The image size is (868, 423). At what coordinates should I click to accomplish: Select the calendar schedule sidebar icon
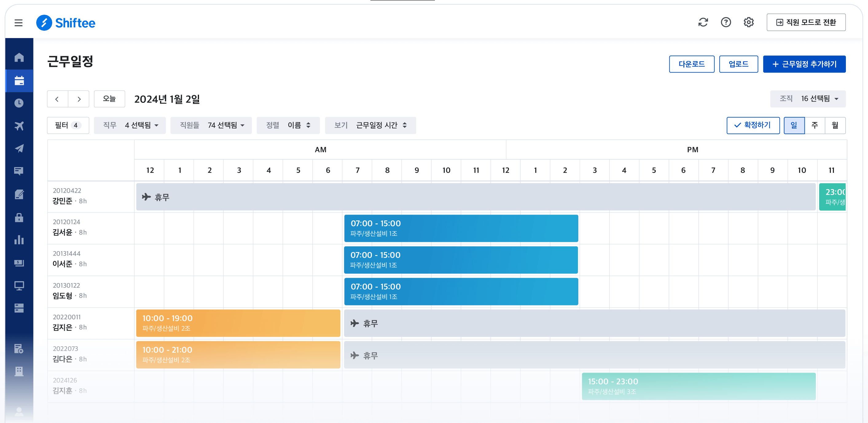[19, 80]
